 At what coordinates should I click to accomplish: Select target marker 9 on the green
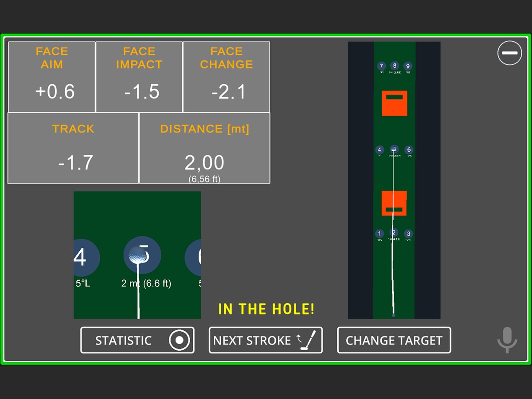tap(408, 66)
